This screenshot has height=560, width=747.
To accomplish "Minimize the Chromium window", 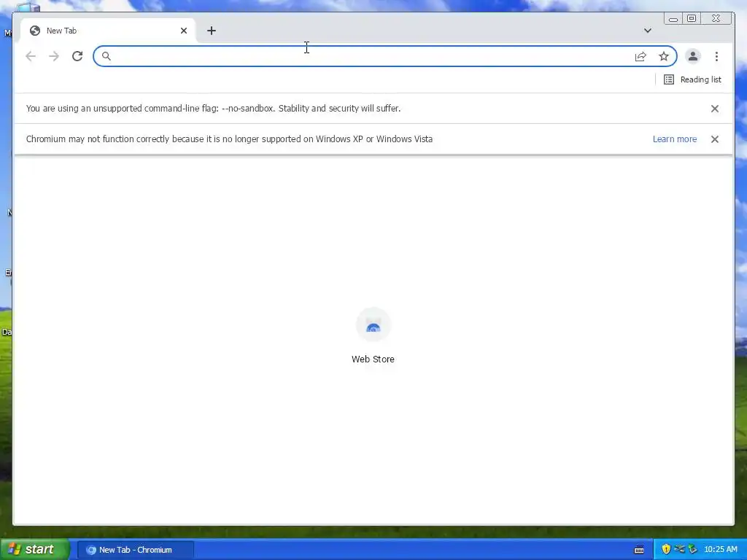I will [x=673, y=18].
